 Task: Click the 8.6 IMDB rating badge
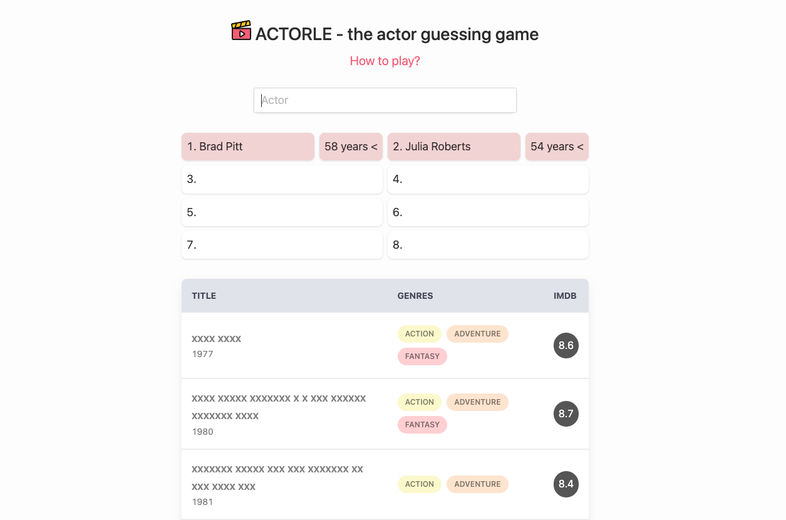tap(566, 345)
